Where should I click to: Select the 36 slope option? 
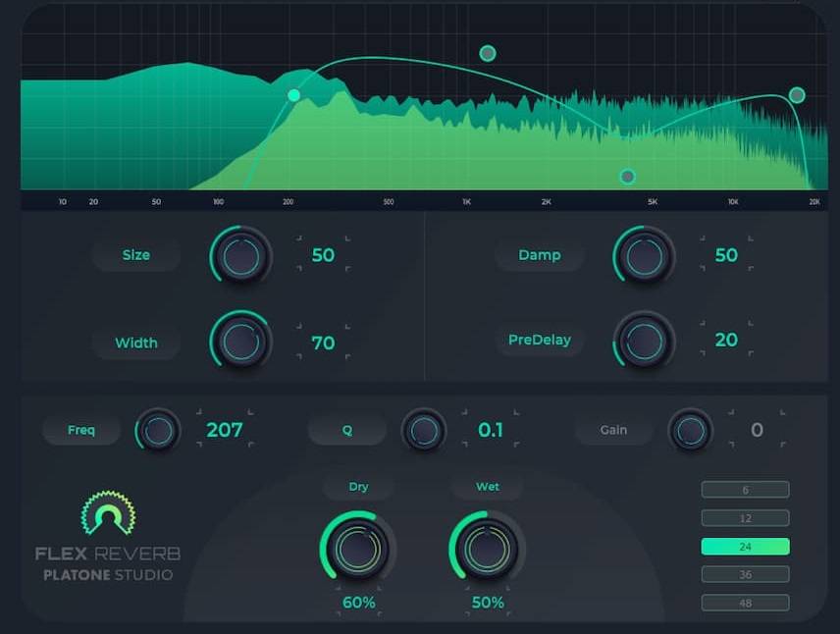click(x=745, y=574)
